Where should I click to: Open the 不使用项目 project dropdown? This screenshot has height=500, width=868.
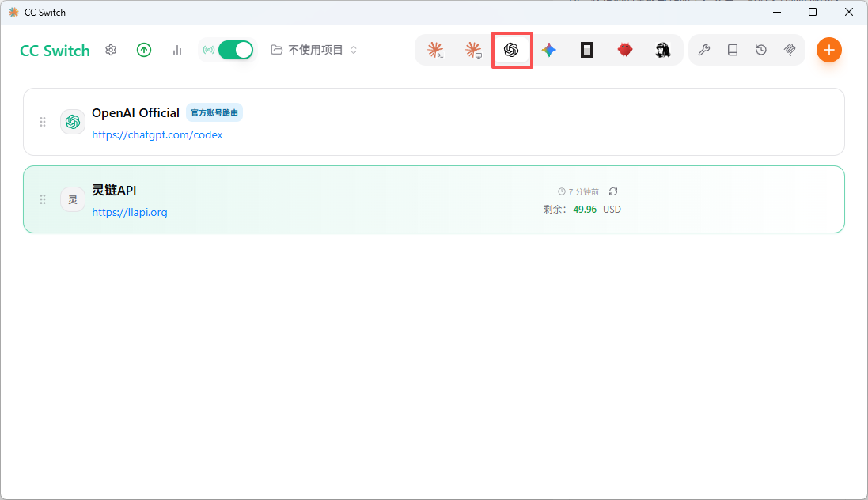tap(314, 50)
